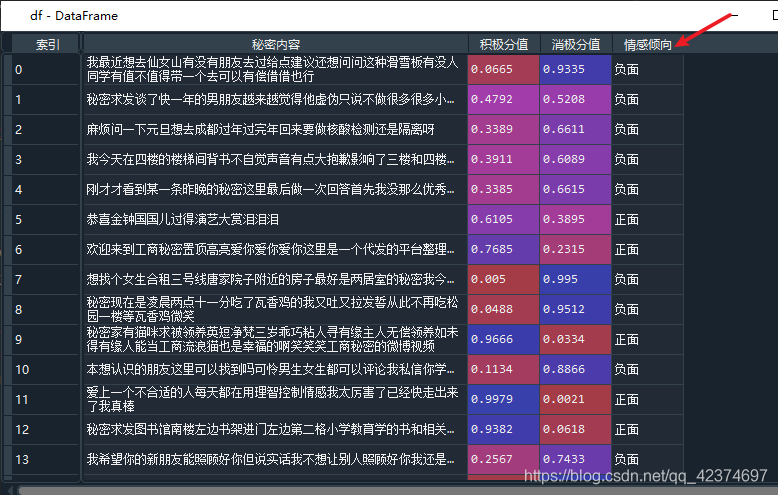
Task: Select 负面 sentiment in row 0
Action: 648,69
